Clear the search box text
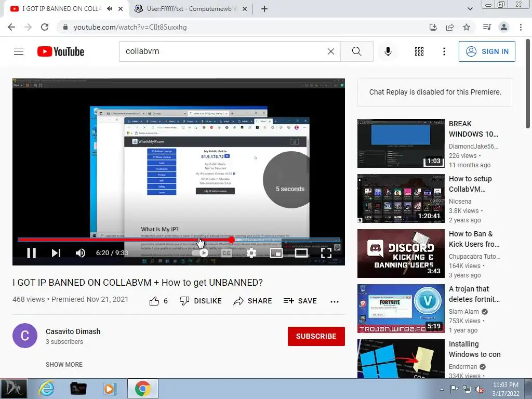This screenshot has height=399, width=532. click(331, 51)
